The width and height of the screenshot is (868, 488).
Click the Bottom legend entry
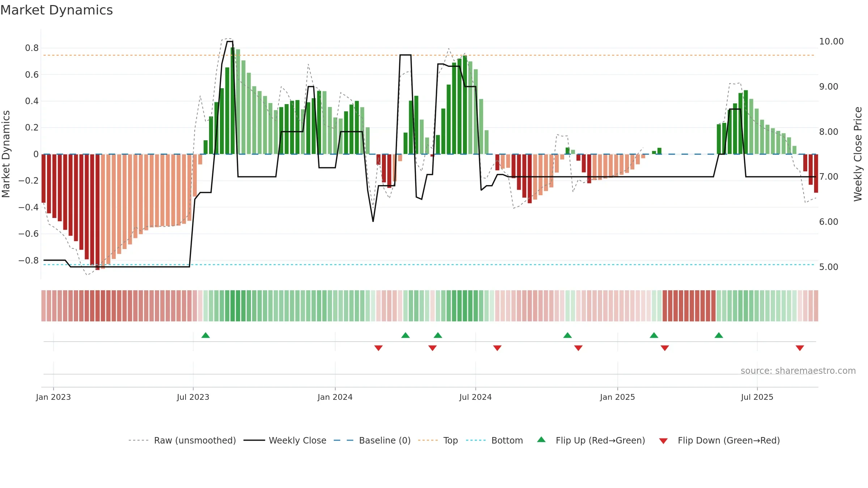click(x=494, y=440)
